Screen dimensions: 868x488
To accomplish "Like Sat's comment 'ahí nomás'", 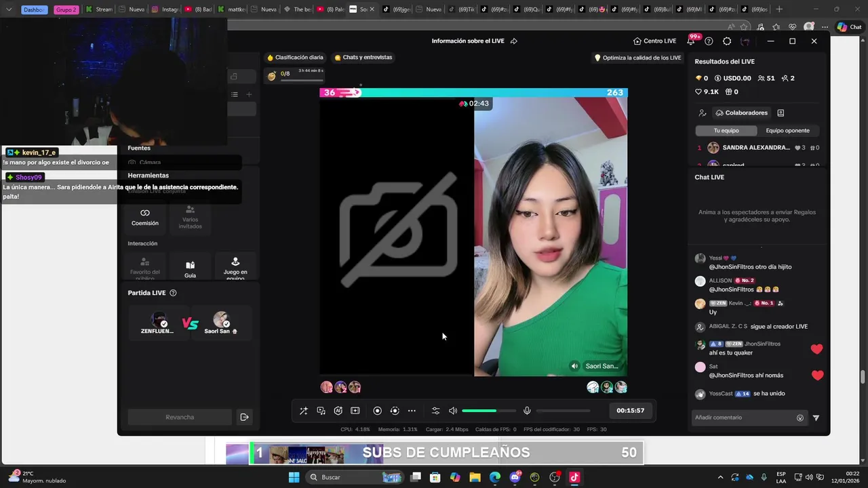I will click(x=817, y=375).
